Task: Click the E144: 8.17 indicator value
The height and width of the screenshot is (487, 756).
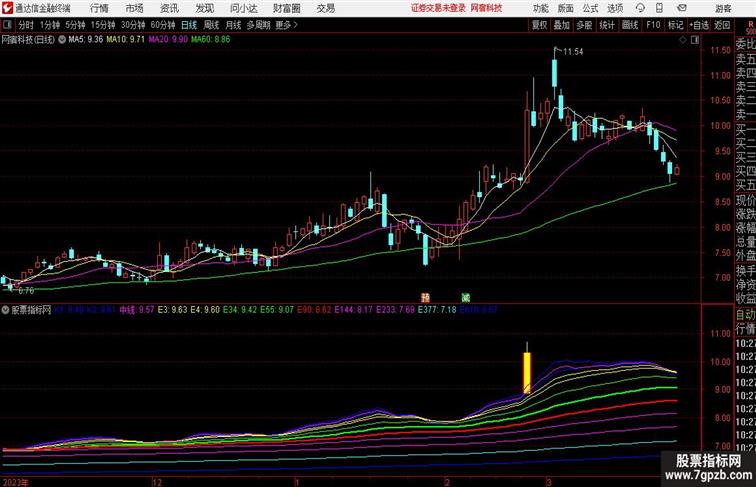Action: click(x=353, y=310)
